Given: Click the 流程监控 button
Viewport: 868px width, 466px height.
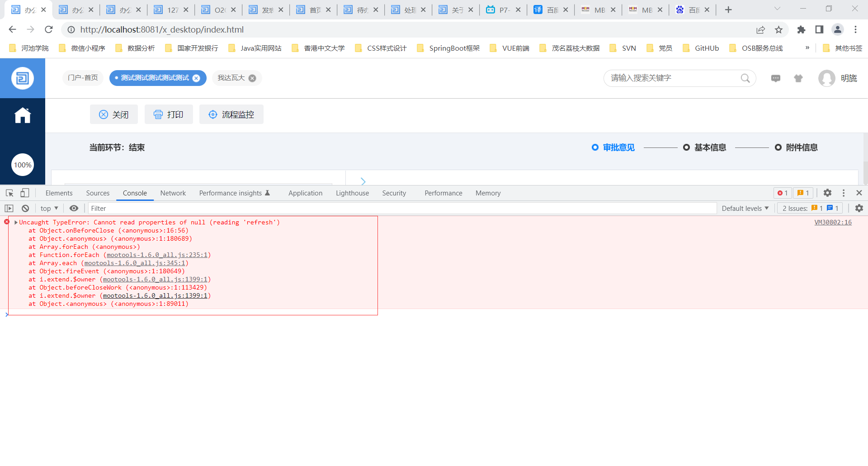Looking at the screenshot, I should 231,114.
